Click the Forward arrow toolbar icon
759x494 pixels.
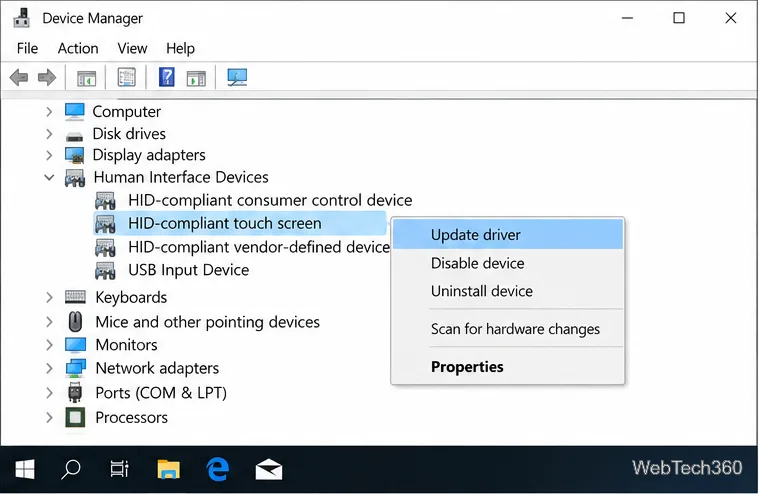pyautogui.click(x=47, y=77)
